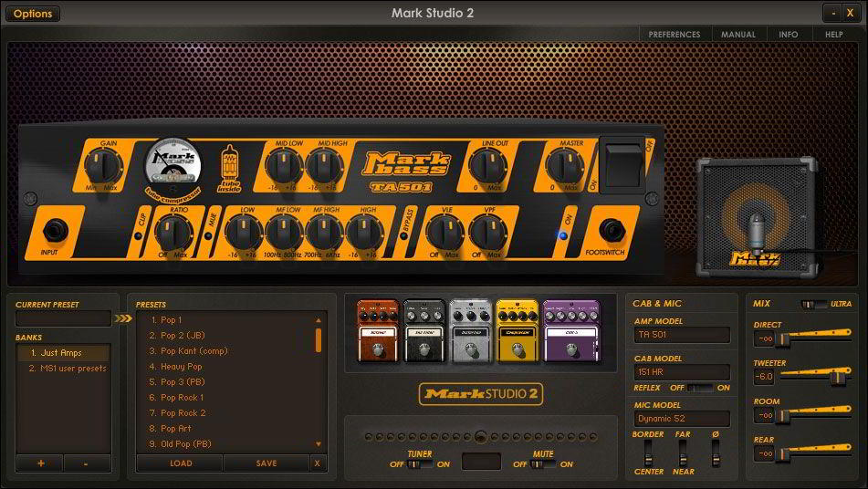Screen dimensions: 868x489
Task: Open the CAB MODEL selector showing 151 HR
Action: click(x=682, y=372)
